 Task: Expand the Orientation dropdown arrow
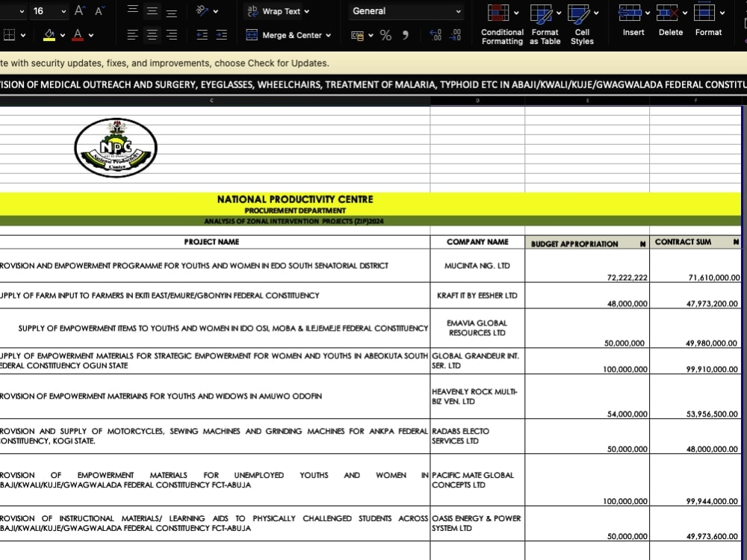pyautogui.click(x=216, y=11)
